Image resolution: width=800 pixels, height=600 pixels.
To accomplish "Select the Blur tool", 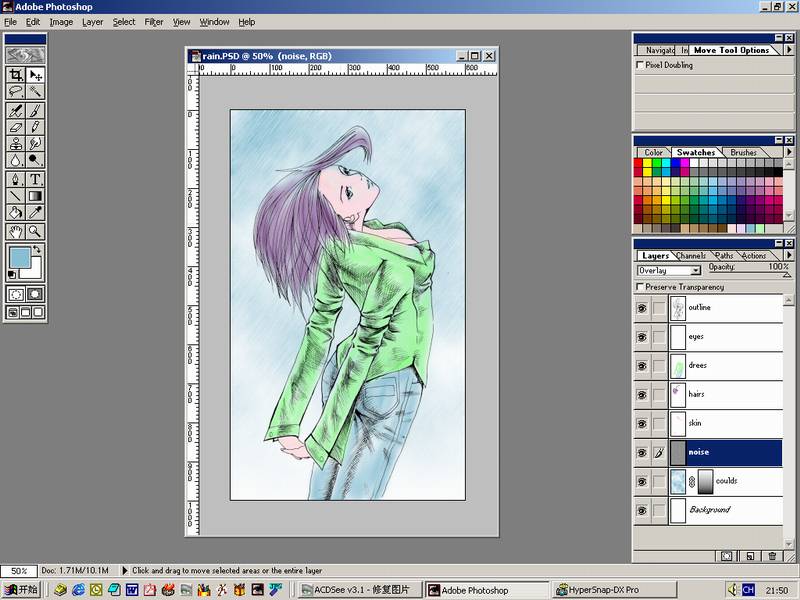I will click(x=16, y=160).
